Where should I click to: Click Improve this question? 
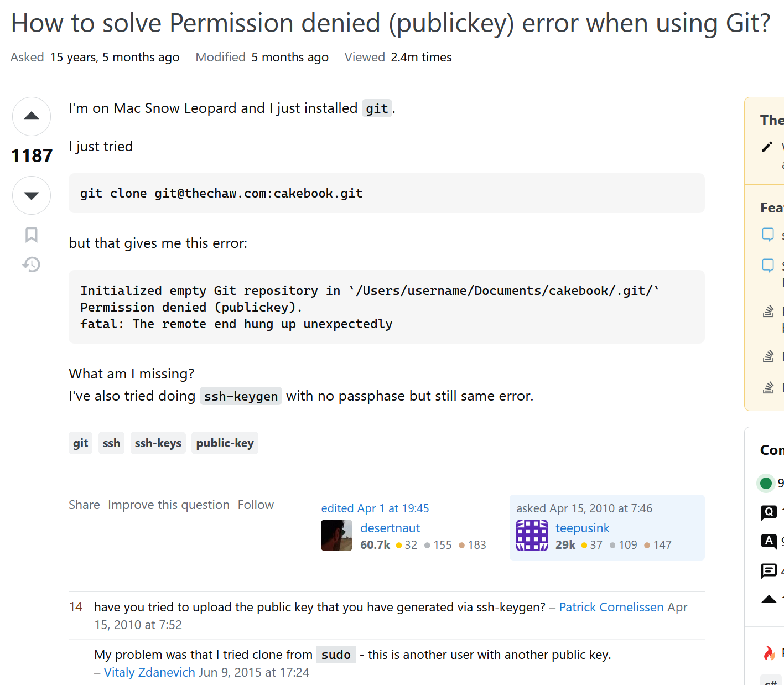[169, 505]
